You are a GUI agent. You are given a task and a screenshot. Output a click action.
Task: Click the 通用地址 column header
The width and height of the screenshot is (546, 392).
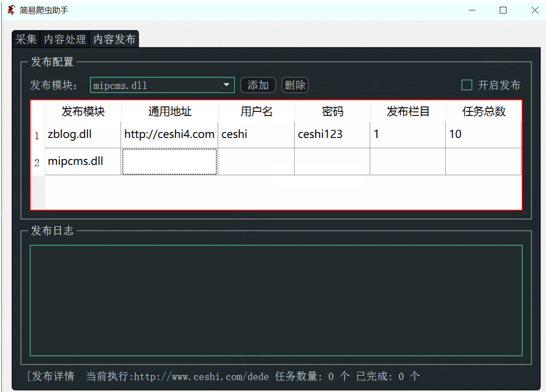170,111
